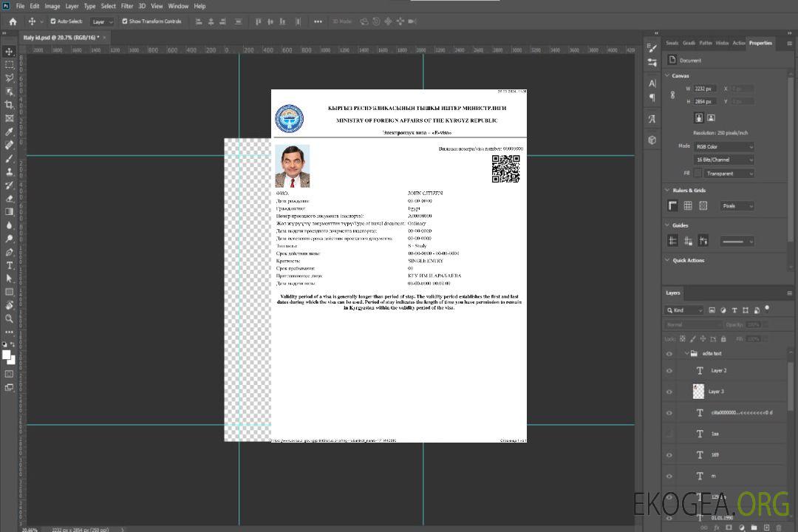Select the Object Selection tool
This screenshot has height=532, width=798.
pyautogui.click(x=9, y=92)
